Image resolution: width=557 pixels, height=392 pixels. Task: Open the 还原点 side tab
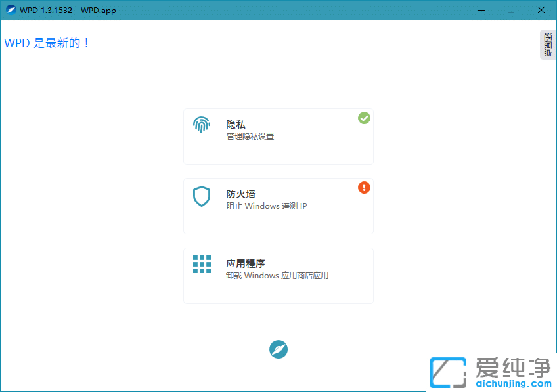coord(548,45)
